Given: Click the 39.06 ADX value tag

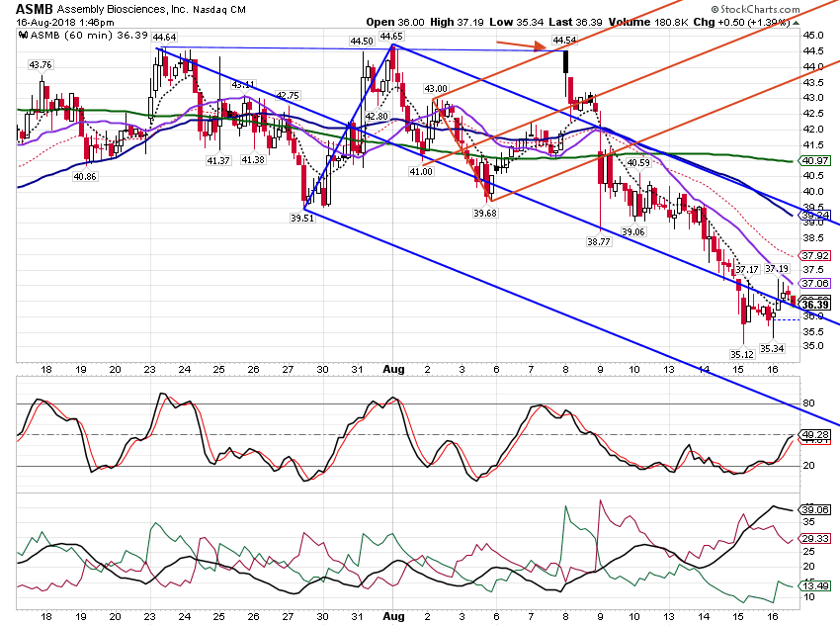Looking at the screenshot, I should 815,509.
